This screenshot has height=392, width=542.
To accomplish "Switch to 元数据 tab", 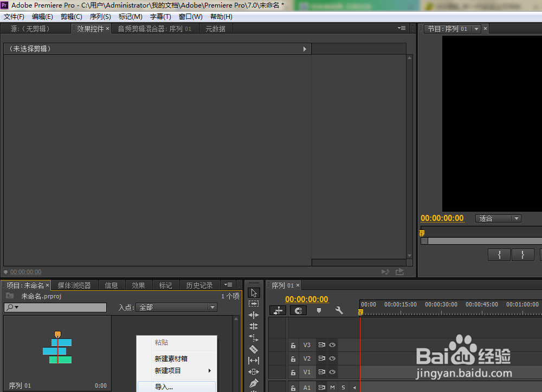I will (215, 29).
